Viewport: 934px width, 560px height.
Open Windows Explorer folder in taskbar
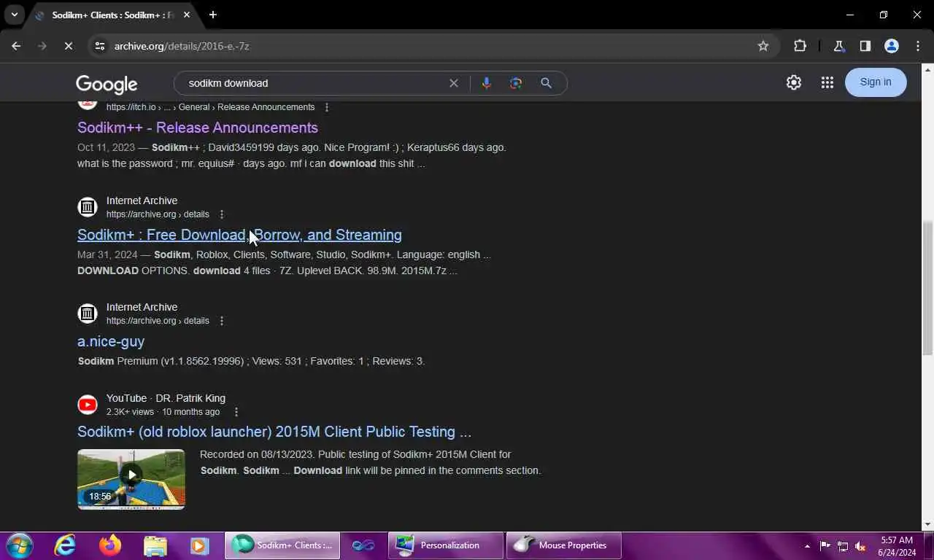(x=155, y=545)
